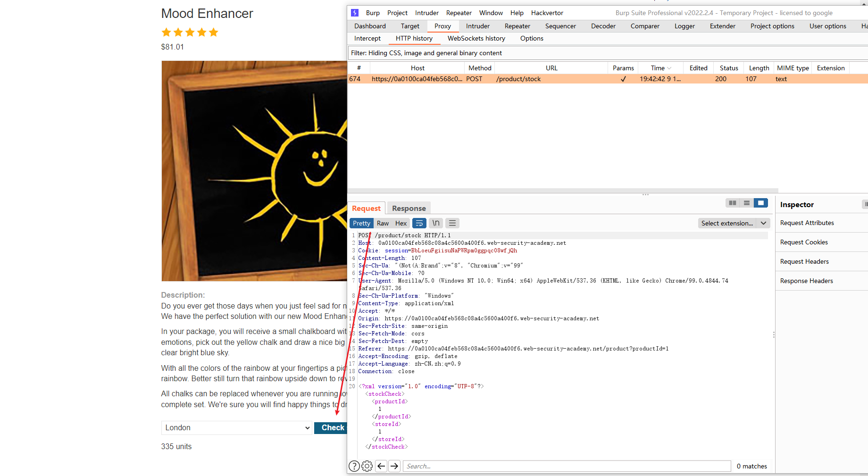
Task: Open the Proxy Options sub-tab
Action: coord(532,38)
